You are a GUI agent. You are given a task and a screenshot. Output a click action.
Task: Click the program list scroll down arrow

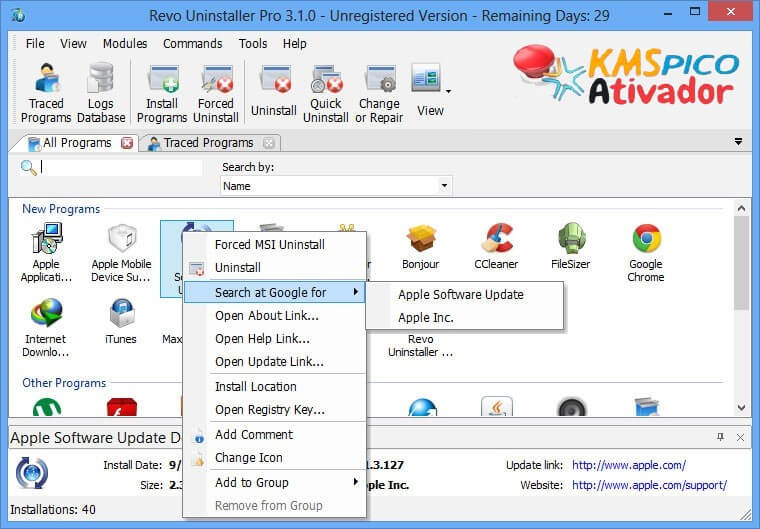[x=741, y=408]
